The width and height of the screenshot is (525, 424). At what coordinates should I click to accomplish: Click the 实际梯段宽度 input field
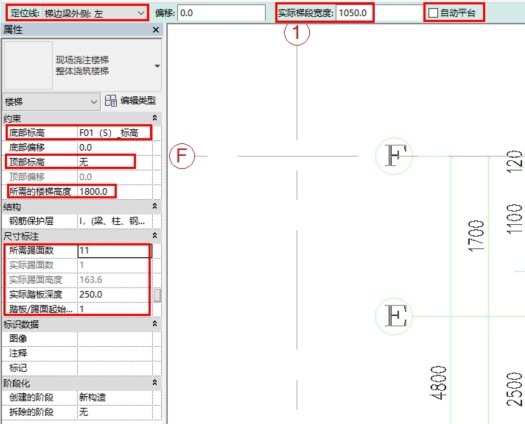(355, 13)
